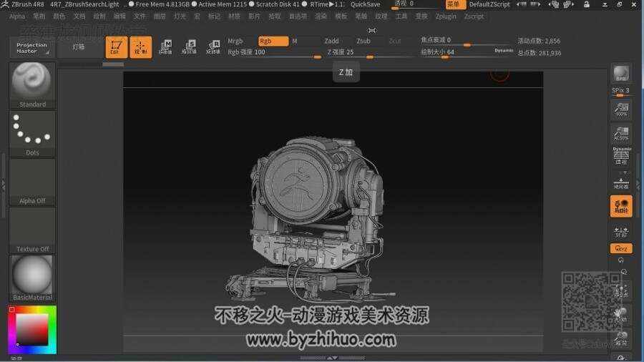Screen dimensions: 644x362
Task: Toggle Dynamic next to draw size slider
Action: coord(504,50)
